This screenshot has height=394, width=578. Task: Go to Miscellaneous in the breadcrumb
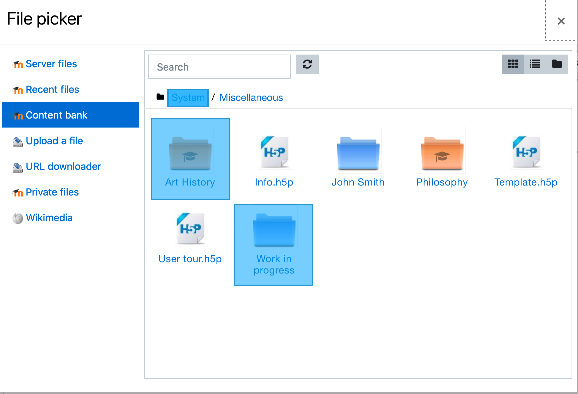tap(251, 98)
